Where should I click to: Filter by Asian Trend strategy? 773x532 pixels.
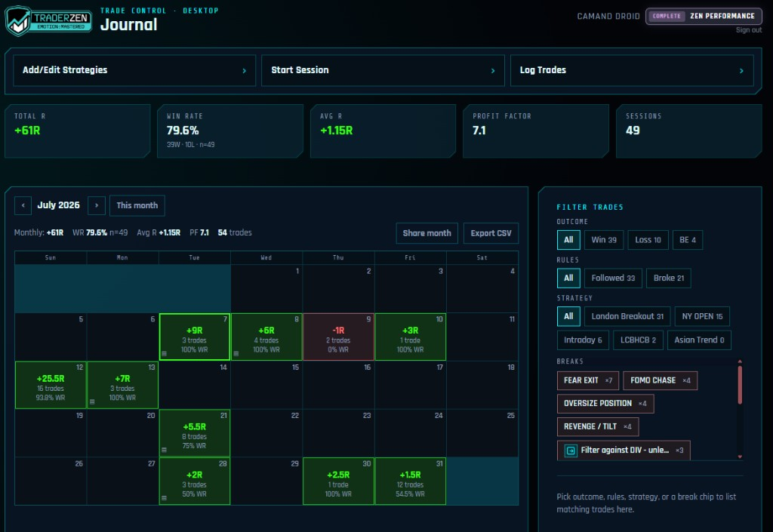point(699,340)
